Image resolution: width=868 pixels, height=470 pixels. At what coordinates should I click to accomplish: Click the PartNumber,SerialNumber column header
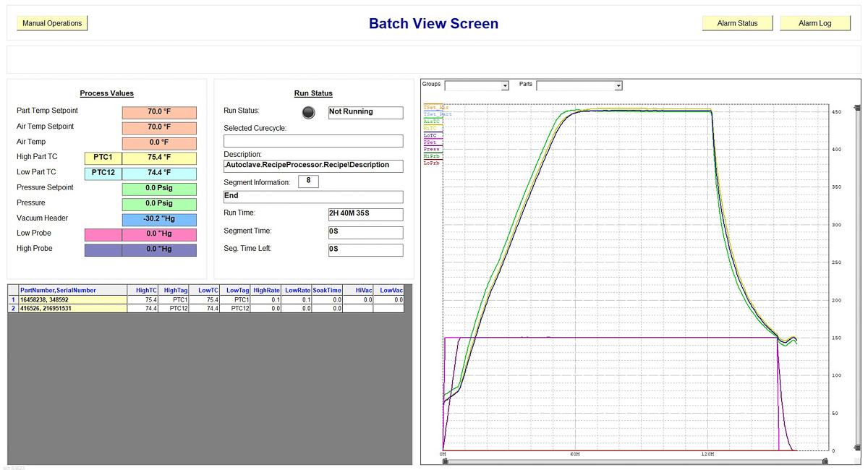(x=72, y=290)
